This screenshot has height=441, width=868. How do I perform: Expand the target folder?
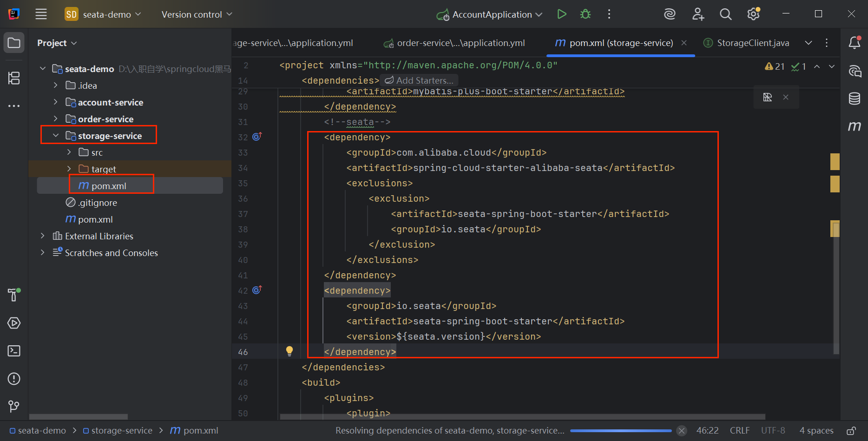69,169
